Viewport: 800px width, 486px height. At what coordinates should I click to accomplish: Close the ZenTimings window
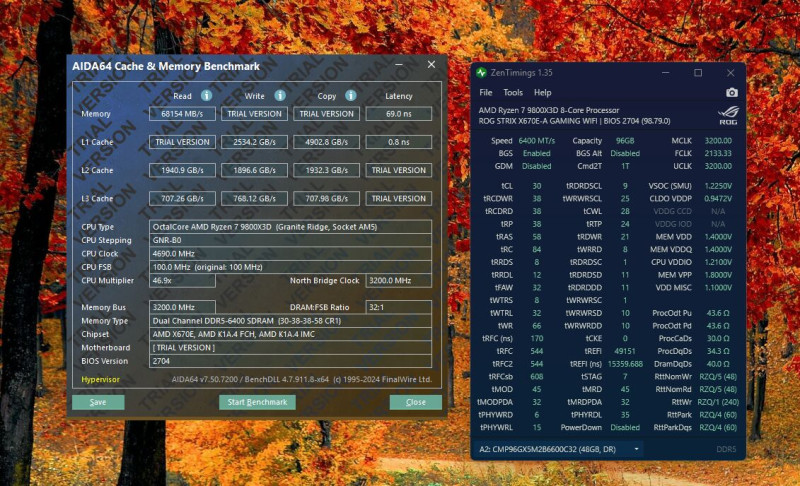coord(730,73)
